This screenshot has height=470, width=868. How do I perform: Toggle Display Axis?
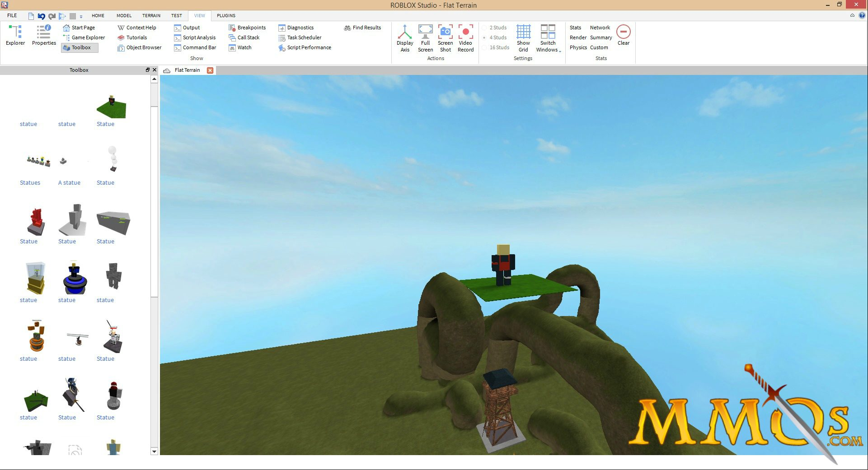(x=405, y=38)
